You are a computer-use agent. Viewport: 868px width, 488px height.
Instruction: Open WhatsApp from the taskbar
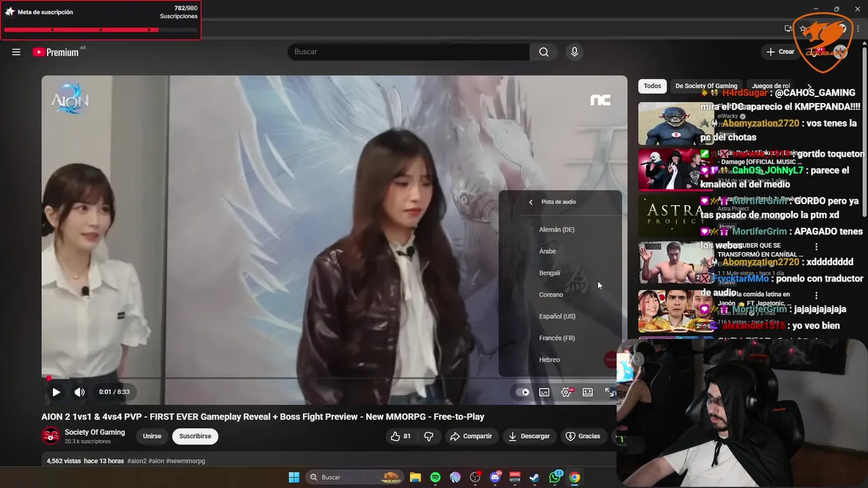(x=555, y=477)
